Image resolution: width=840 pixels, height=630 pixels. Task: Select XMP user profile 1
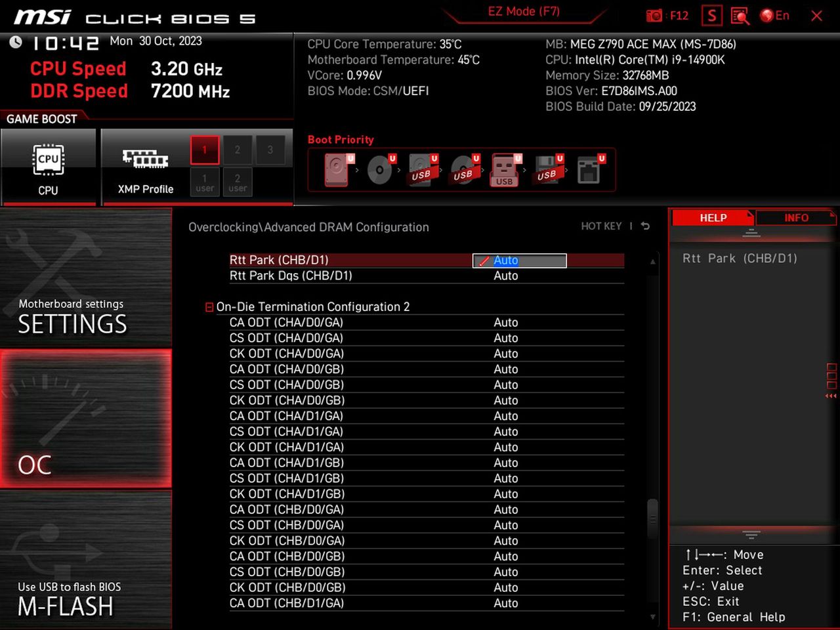tap(205, 182)
